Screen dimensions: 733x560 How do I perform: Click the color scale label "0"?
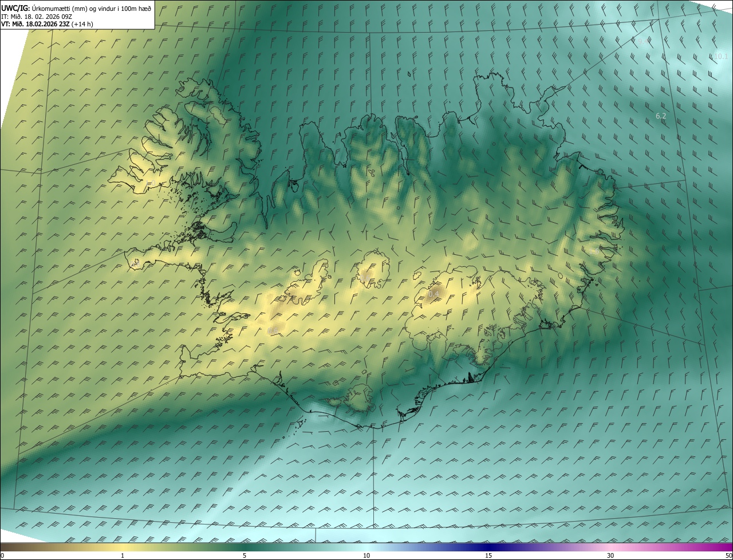2,555
